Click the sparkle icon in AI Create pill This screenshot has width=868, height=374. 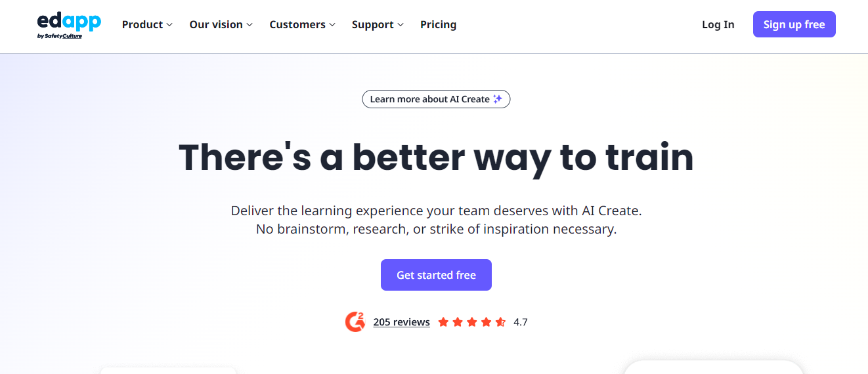tap(498, 99)
